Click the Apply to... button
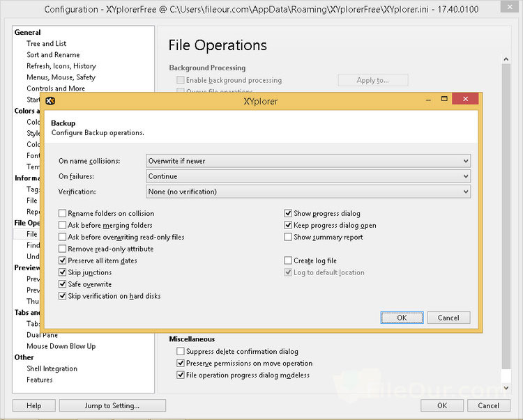 (x=373, y=80)
